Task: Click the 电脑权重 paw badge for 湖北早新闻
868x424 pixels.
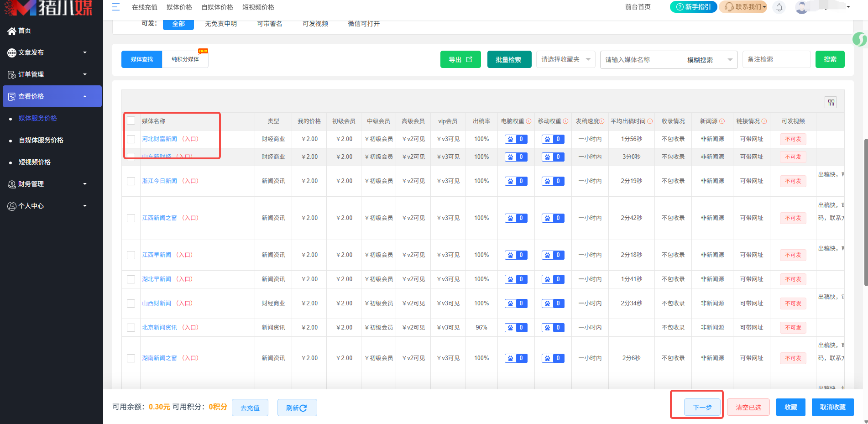Action: 516,279
